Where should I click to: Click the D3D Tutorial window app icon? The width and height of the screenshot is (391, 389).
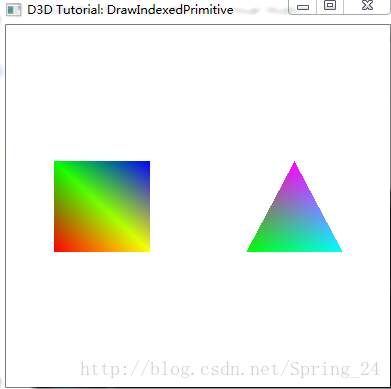14,10
